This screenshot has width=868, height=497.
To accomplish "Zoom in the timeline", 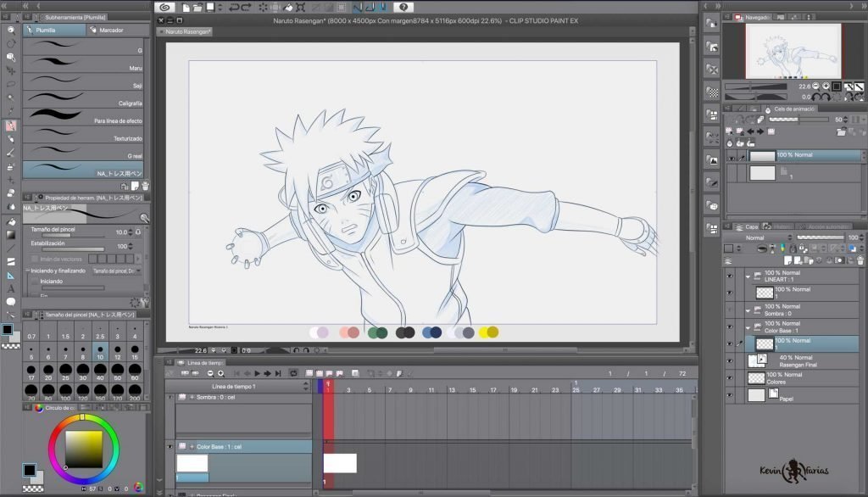I will 221,373.
